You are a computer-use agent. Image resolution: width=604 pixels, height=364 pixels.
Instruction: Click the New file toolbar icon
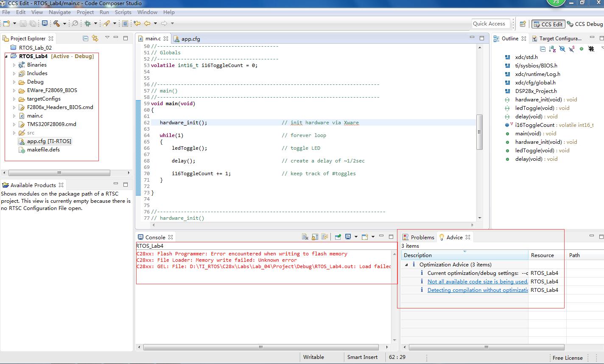click(x=6, y=24)
